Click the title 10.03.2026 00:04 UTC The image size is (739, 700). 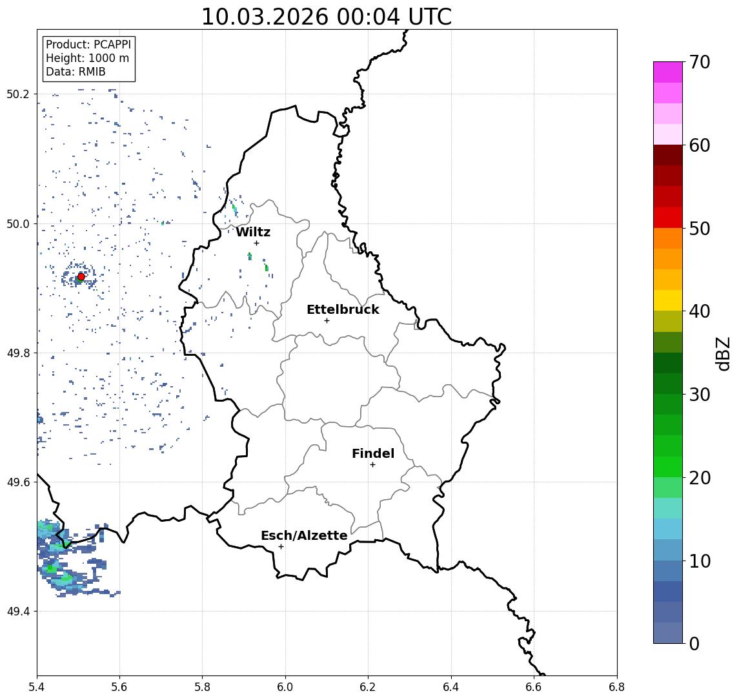click(327, 17)
